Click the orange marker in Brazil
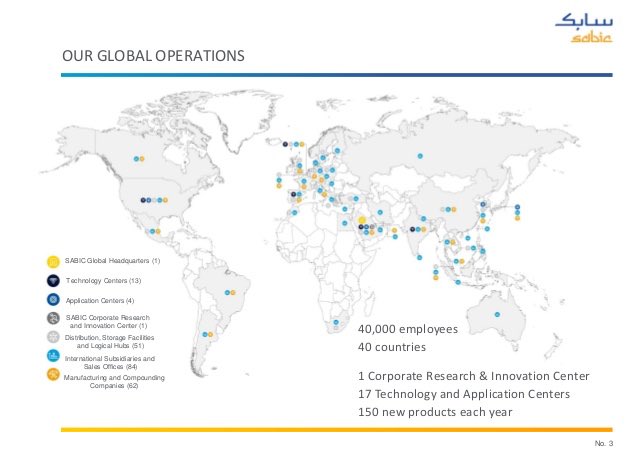 coord(233,292)
